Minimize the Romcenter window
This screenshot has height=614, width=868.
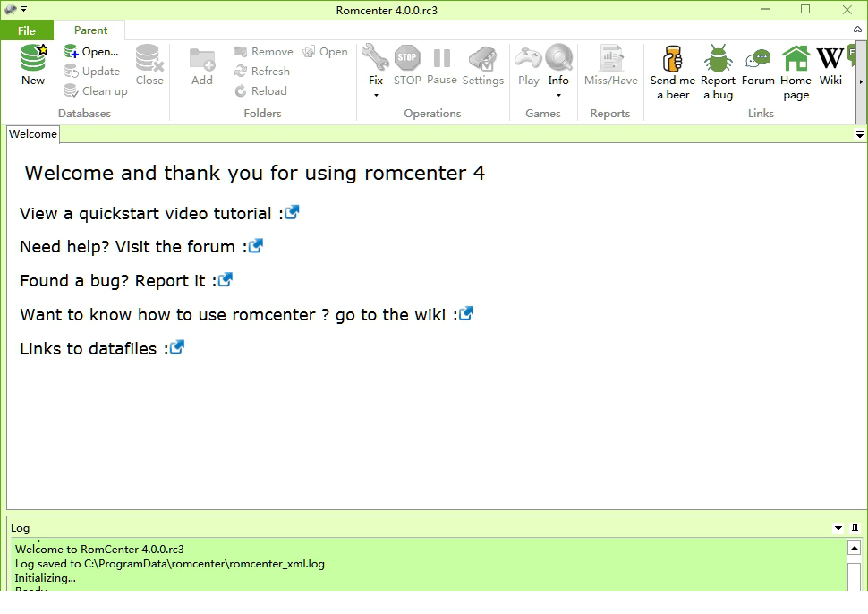pyautogui.click(x=765, y=10)
